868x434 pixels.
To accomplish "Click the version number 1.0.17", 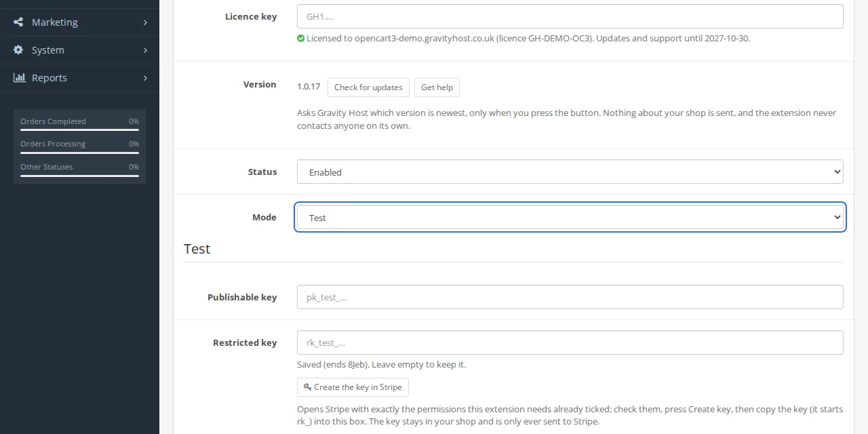I will click(x=309, y=87).
